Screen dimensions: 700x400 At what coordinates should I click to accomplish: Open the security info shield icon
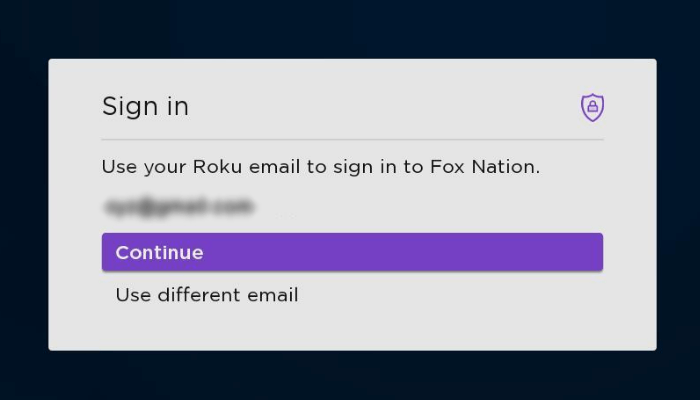tap(593, 107)
